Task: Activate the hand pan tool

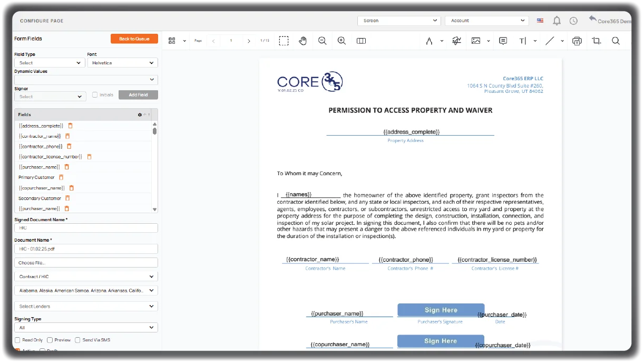Action: (x=303, y=41)
